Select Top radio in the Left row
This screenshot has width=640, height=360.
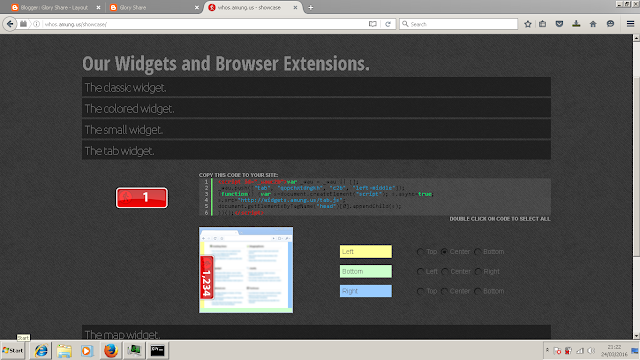pos(420,252)
